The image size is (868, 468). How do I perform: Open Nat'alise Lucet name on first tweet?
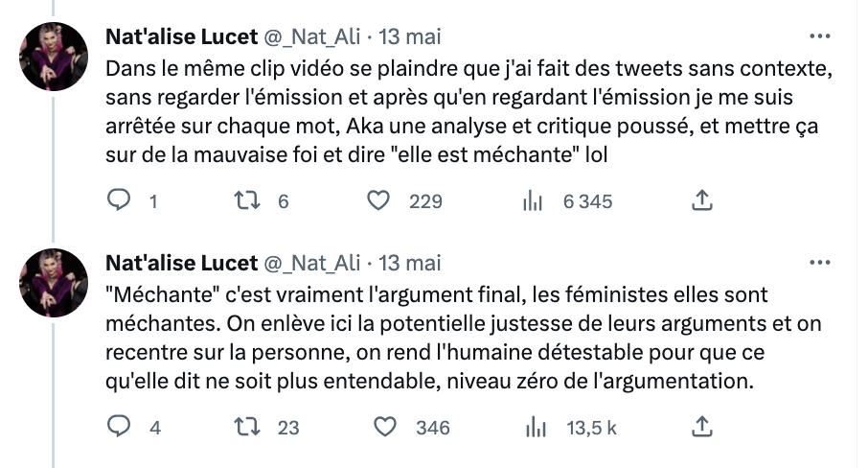pos(182,37)
